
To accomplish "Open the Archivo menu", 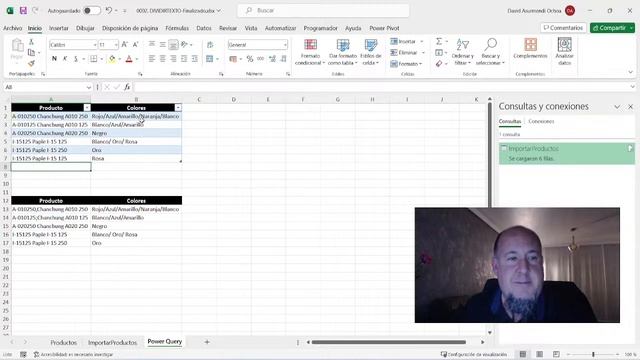I will click(13, 28).
